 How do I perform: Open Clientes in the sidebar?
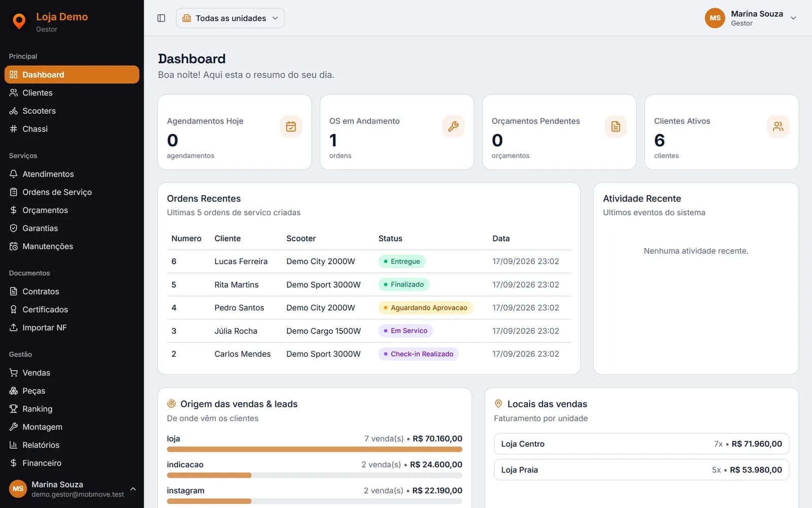click(x=72, y=92)
